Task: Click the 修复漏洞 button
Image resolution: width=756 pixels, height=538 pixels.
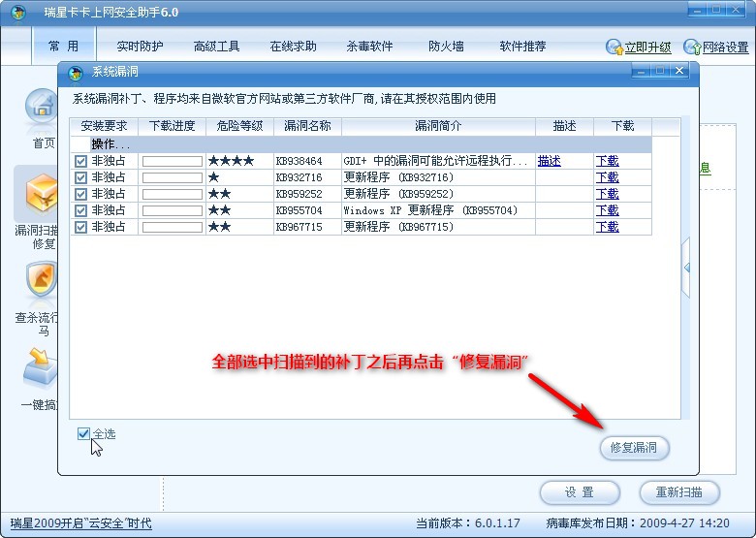Action: coord(635,448)
